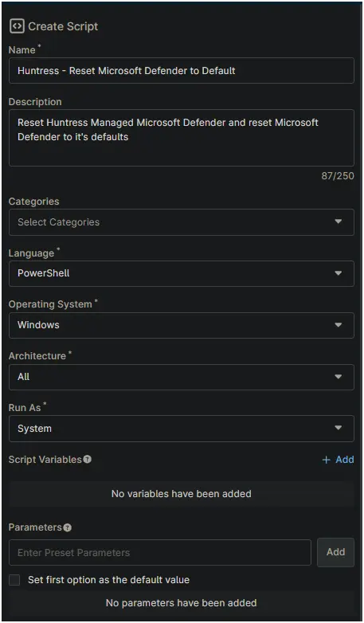The height and width of the screenshot is (623, 364).
Task: Expand the Language dropdown showing PowerShell
Action: tap(182, 273)
